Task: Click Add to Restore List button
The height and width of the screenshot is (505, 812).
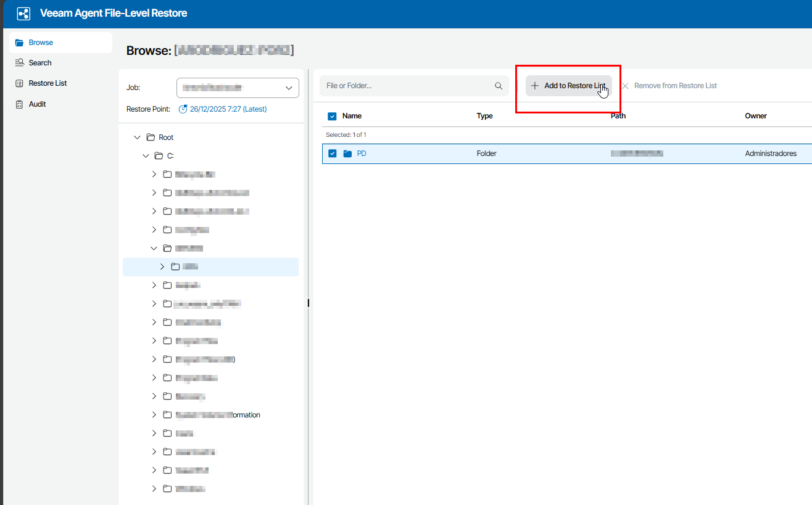Action: (568, 86)
